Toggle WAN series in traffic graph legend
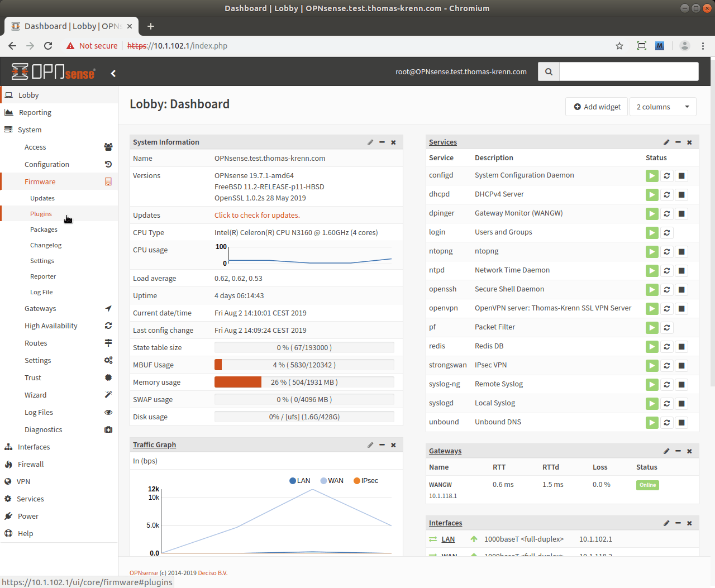The height and width of the screenshot is (588, 715). point(332,481)
